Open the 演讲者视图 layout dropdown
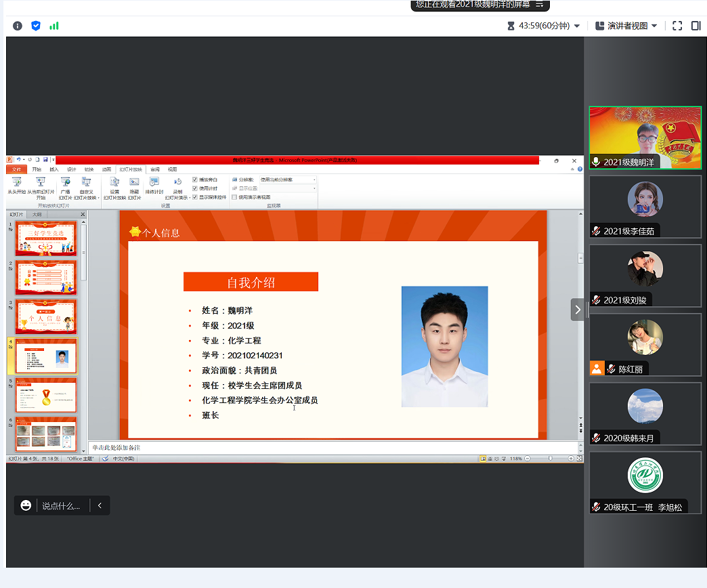This screenshot has width=707, height=588. tap(626, 26)
